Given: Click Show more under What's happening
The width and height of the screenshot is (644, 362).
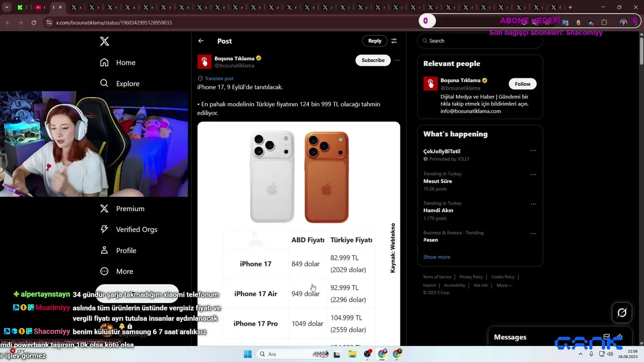Looking at the screenshot, I should (437, 257).
